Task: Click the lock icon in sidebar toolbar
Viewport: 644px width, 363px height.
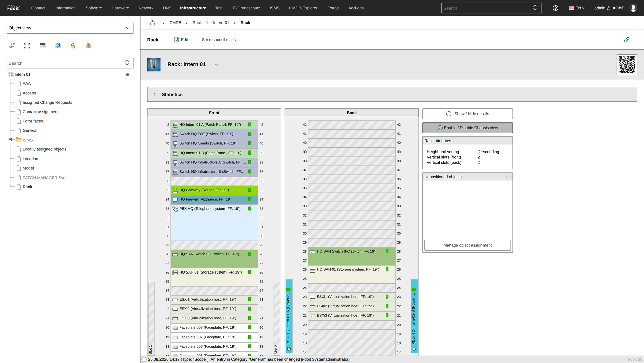Action: 73,46
